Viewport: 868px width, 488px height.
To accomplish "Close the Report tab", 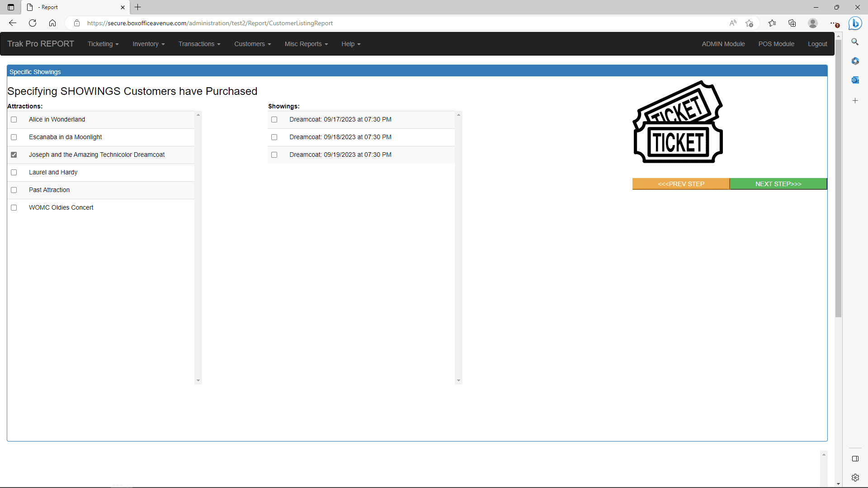I will (x=123, y=7).
